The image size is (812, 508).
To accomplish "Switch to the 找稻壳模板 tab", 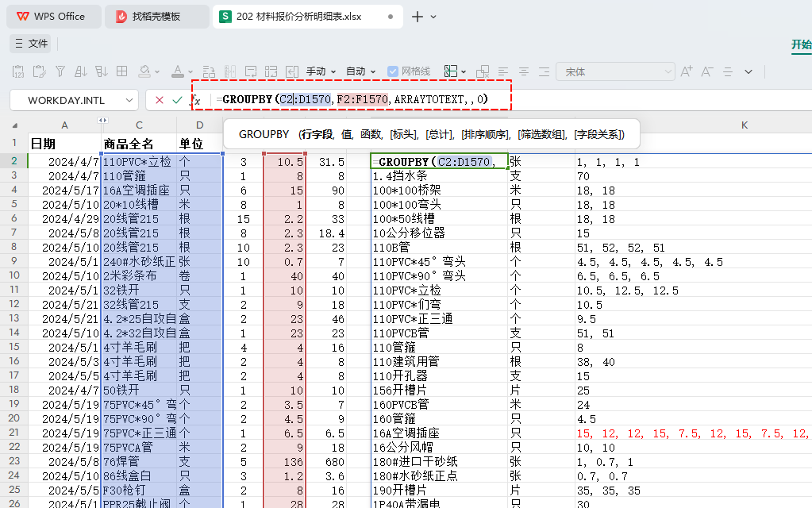I will click(156, 17).
